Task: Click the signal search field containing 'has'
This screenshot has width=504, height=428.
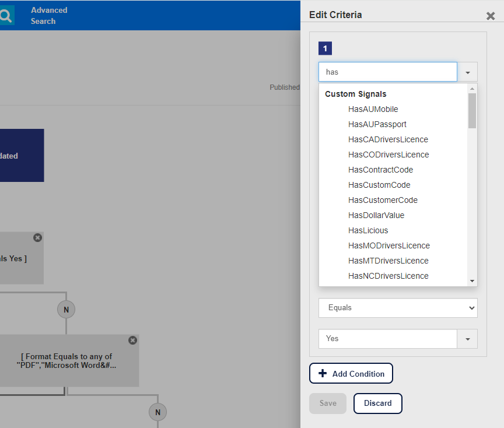Action: (388, 72)
